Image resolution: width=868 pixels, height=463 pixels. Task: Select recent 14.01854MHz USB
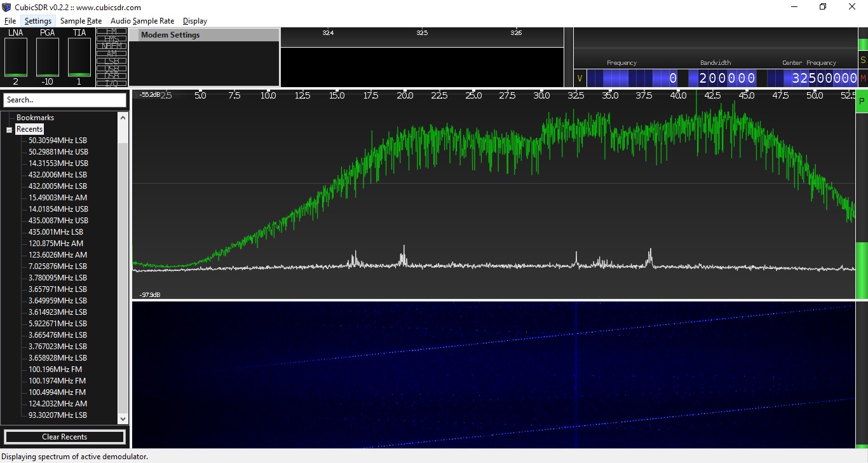click(x=58, y=209)
